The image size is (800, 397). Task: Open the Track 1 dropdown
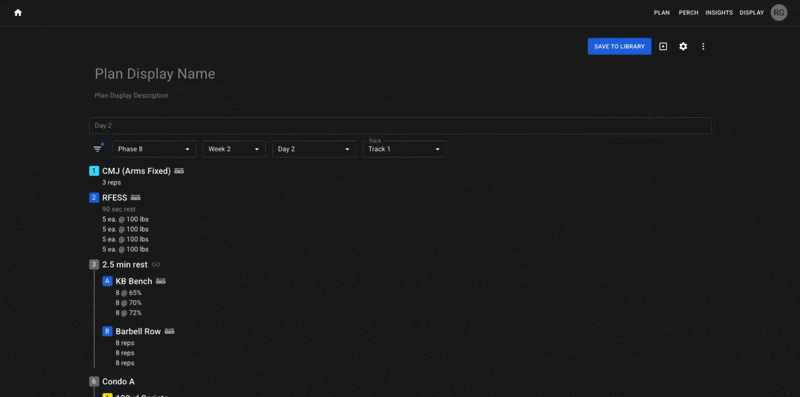[x=405, y=149]
